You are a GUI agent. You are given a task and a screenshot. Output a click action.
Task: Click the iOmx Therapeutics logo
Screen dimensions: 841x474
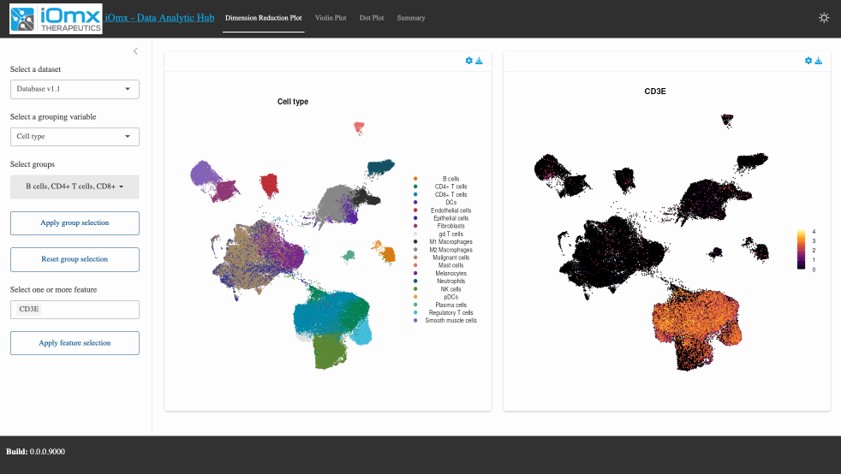click(x=56, y=18)
